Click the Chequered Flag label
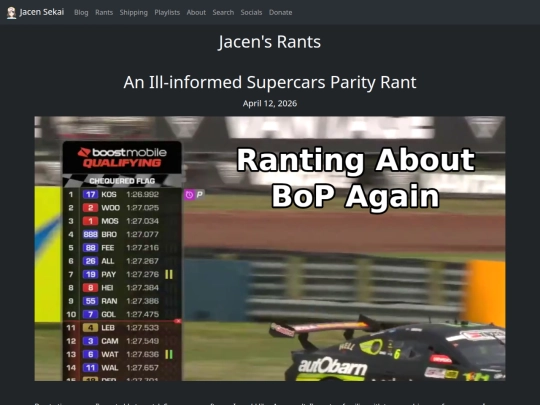The height and width of the screenshot is (405, 540). coord(122,181)
